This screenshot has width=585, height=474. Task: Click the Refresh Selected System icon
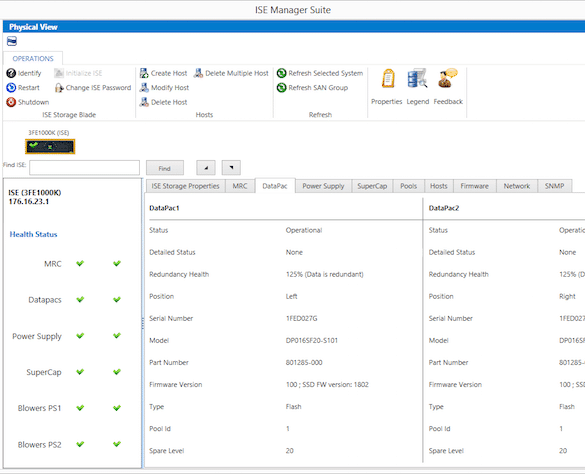pos(281,73)
